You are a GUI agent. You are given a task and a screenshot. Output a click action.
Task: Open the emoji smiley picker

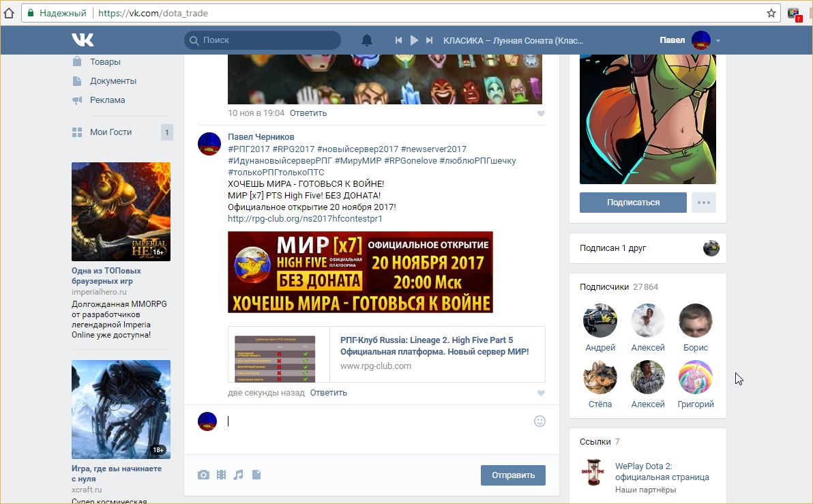pos(539,421)
